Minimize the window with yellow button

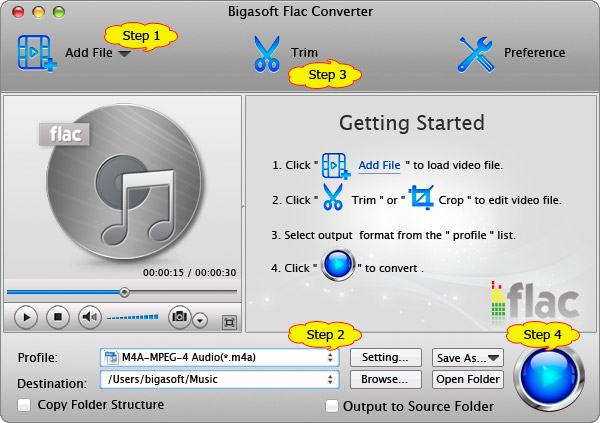pyautogui.click(x=38, y=12)
